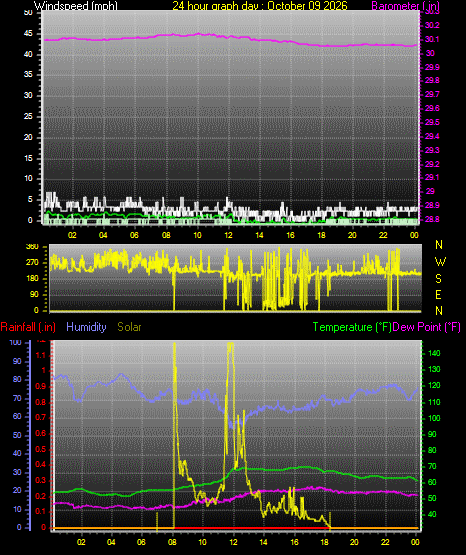466x555 pixels.
Task: Click the solar spike peak near hour 08
Action: [x=174, y=344]
